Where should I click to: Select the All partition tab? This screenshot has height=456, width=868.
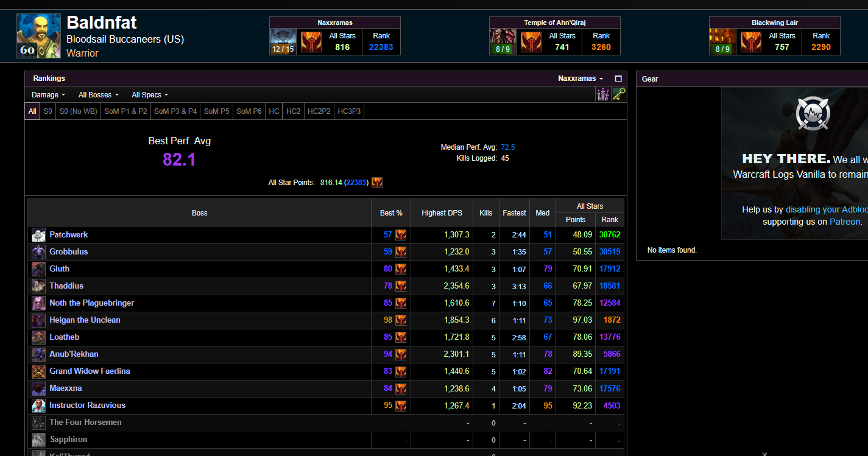(32, 111)
